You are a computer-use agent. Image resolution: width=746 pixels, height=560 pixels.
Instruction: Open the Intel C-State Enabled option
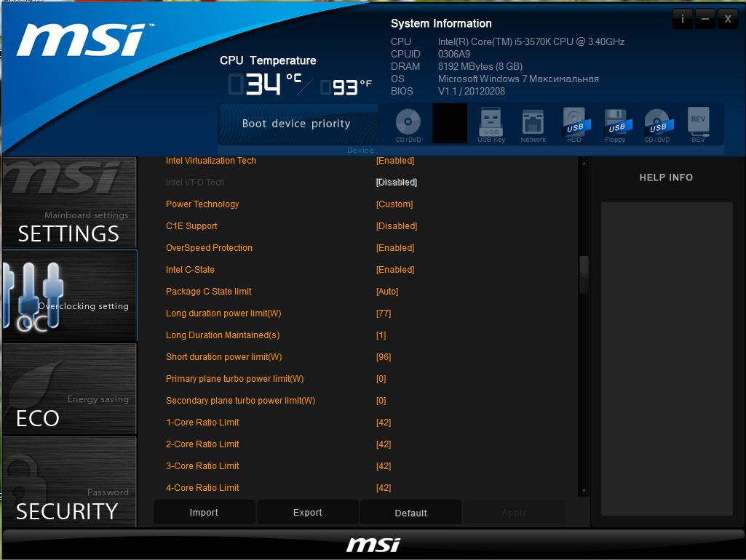coord(395,270)
